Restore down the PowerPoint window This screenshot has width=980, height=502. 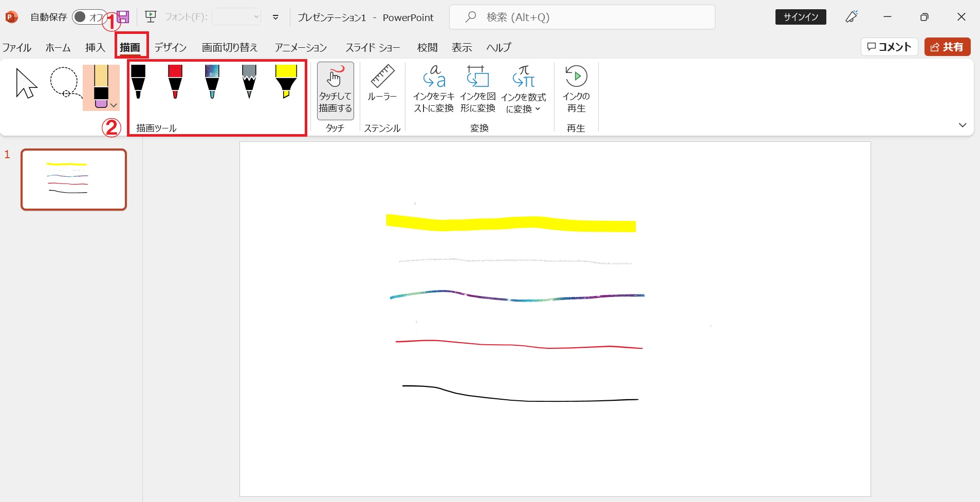924,17
